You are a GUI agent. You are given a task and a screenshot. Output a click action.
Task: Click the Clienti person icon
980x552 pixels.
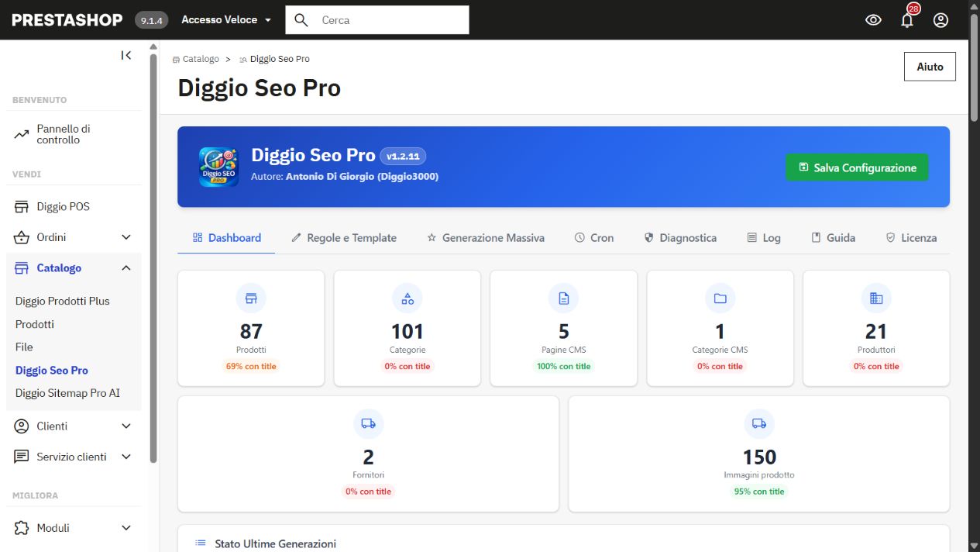22,426
